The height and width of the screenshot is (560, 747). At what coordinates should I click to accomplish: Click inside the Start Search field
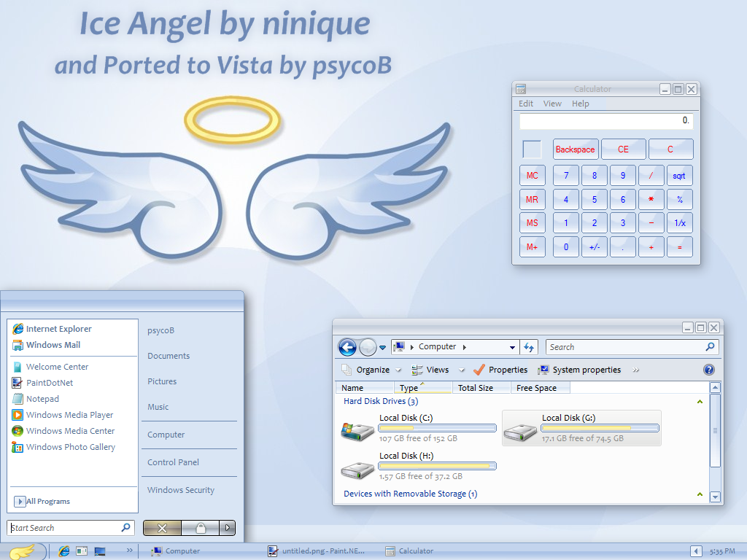point(62,527)
